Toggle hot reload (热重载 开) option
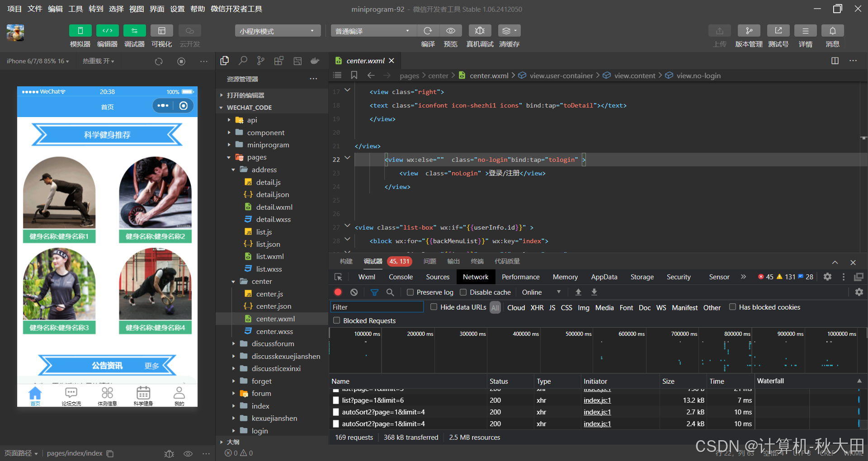The width and height of the screenshot is (868, 461). (98, 61)
